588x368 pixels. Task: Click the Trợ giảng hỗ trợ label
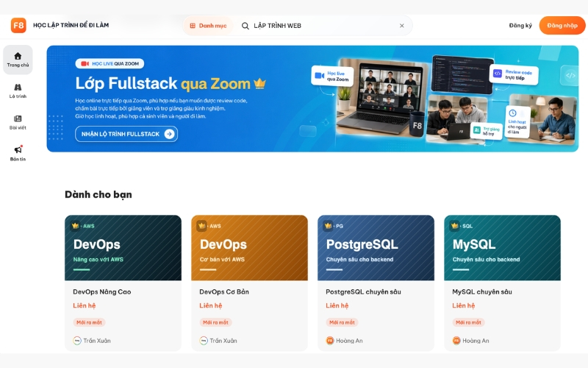pyautogui.click(x=487, y=131)
